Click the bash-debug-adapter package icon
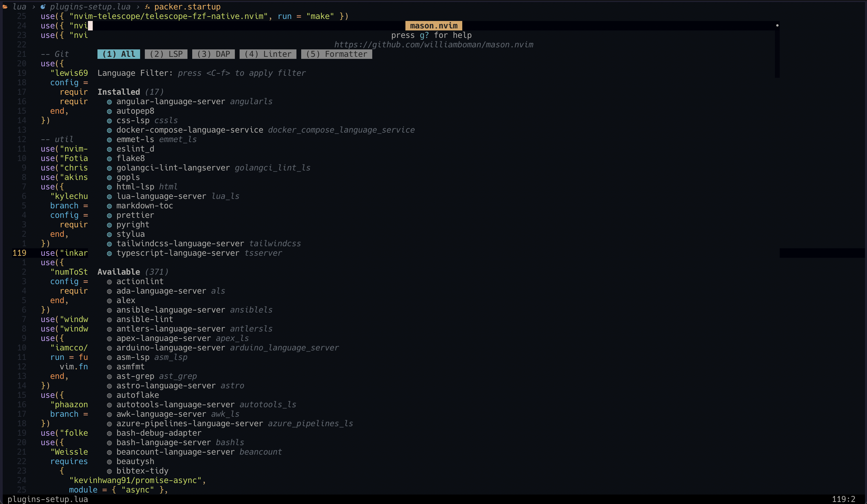This screenshot has width=867, height=504. [109, 433]
